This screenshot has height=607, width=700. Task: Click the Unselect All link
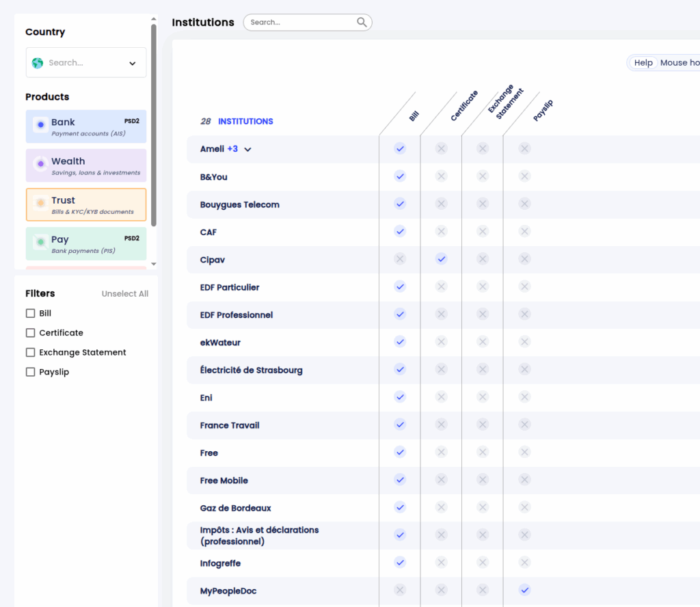pos(124,294)
